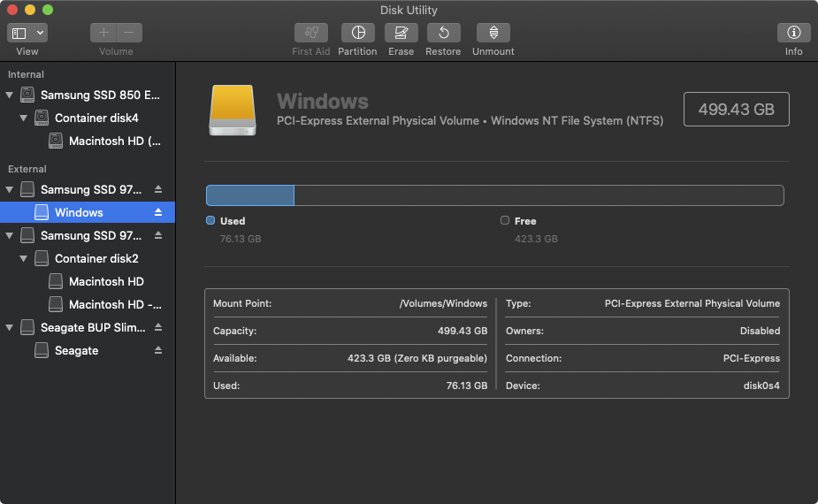This screenshot has height=504, width=818.
Task: Collapse the Seagate BUP Slim disk tree
Action: click(x=10, y=328)
